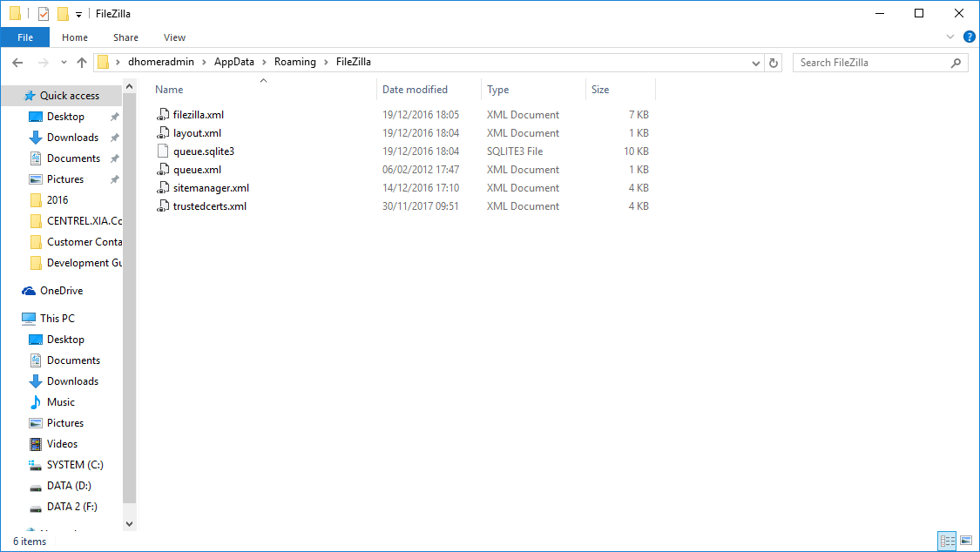Viewport: 980px width, 552px height.
Task: Select the trustedcerts.xml file icon
Action: click(163, 206)
